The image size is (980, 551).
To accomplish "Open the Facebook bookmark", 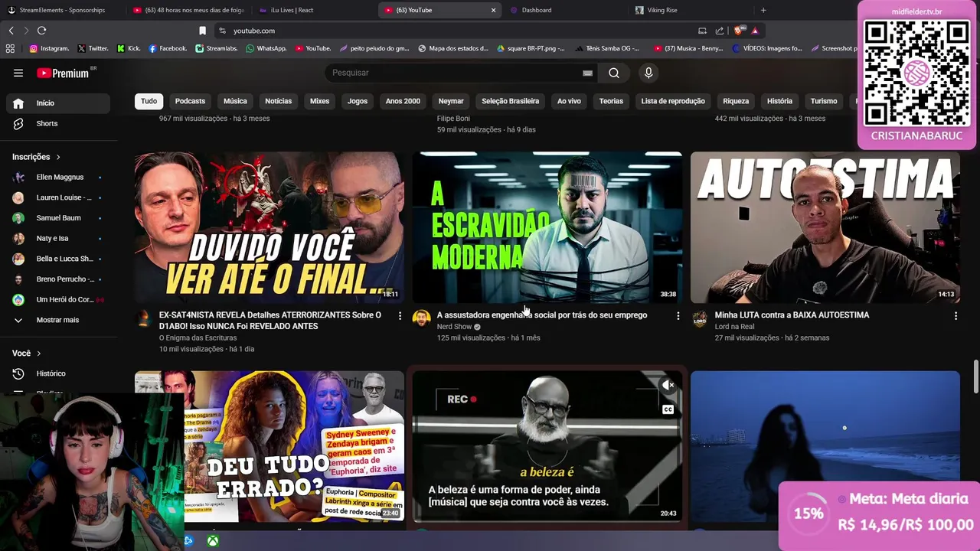I will pyautogui.click(x=168, y=48).
